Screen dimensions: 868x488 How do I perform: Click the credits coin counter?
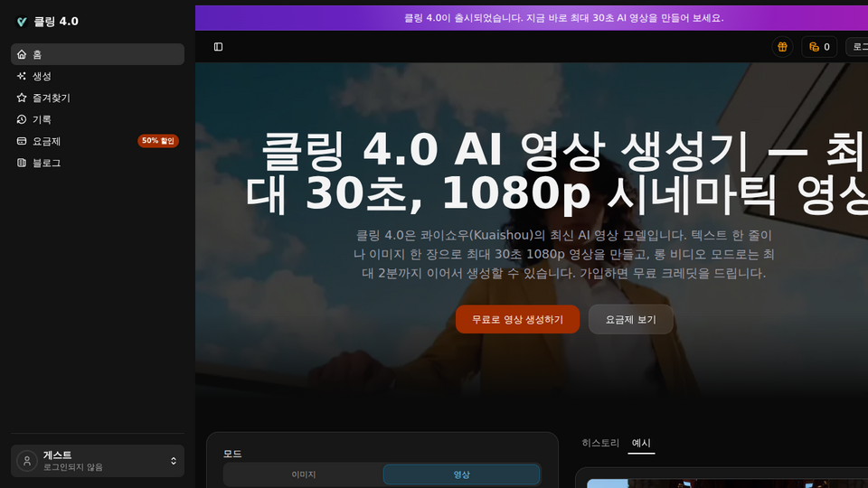(819, 47)
